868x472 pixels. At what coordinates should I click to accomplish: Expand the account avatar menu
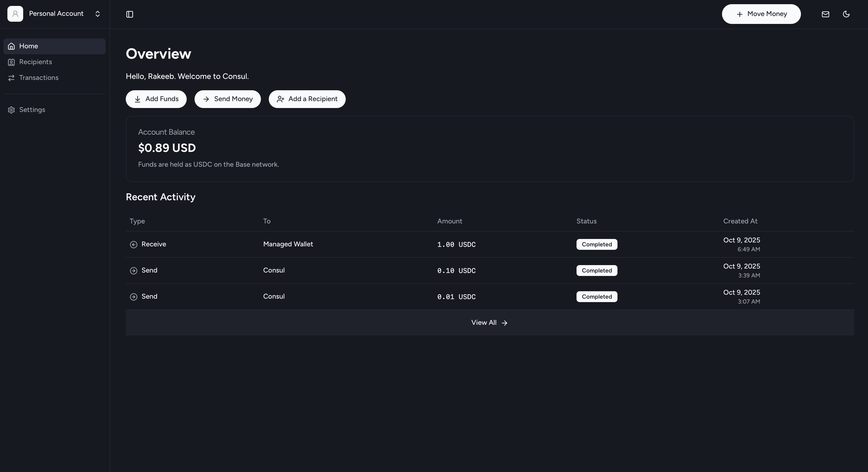[x=15, y=14]
